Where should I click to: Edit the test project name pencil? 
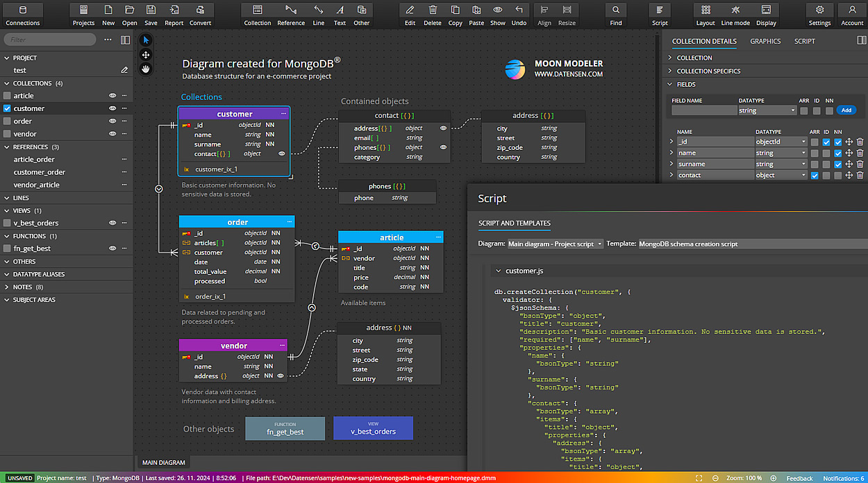click(x=124, y=70)
